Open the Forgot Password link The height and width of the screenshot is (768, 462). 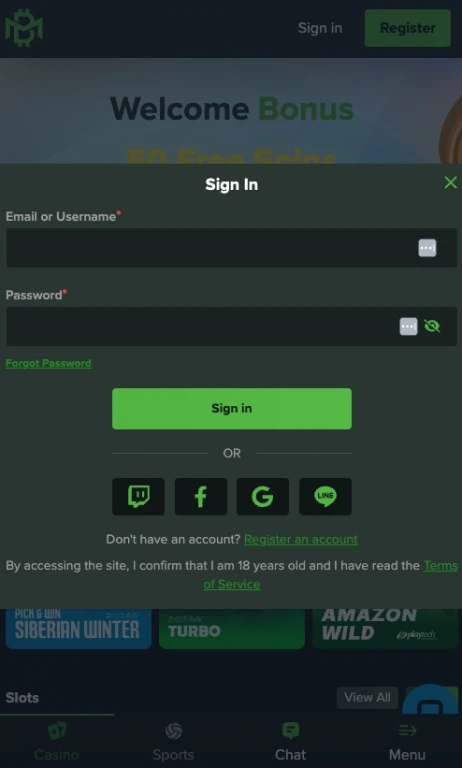point(49,363)
